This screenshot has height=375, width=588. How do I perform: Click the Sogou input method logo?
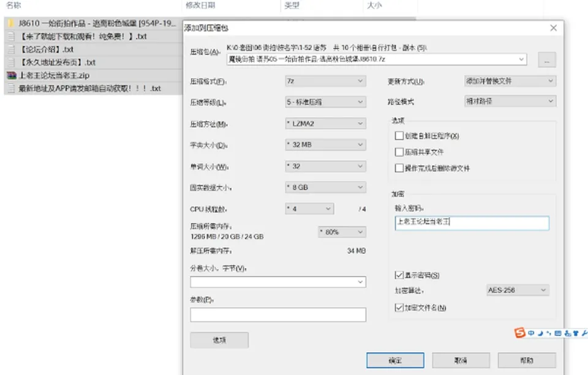coord(520,332)
